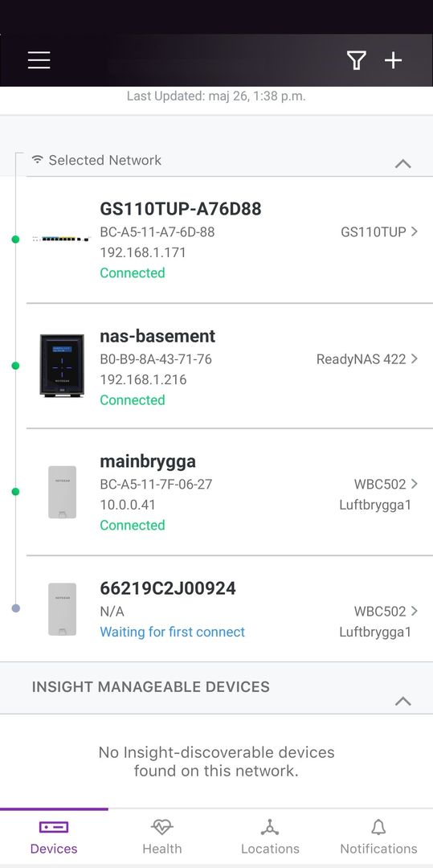Select the 66219C2J00924 device name

168,588
